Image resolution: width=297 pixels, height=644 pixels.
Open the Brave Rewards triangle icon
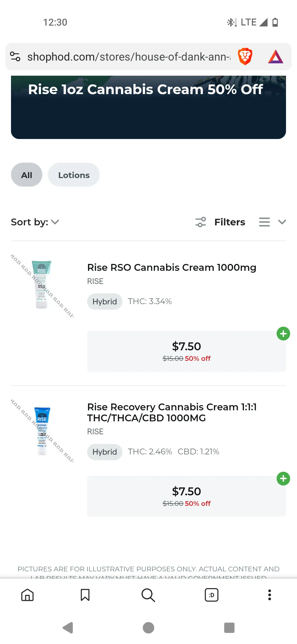tap(276, 57)
